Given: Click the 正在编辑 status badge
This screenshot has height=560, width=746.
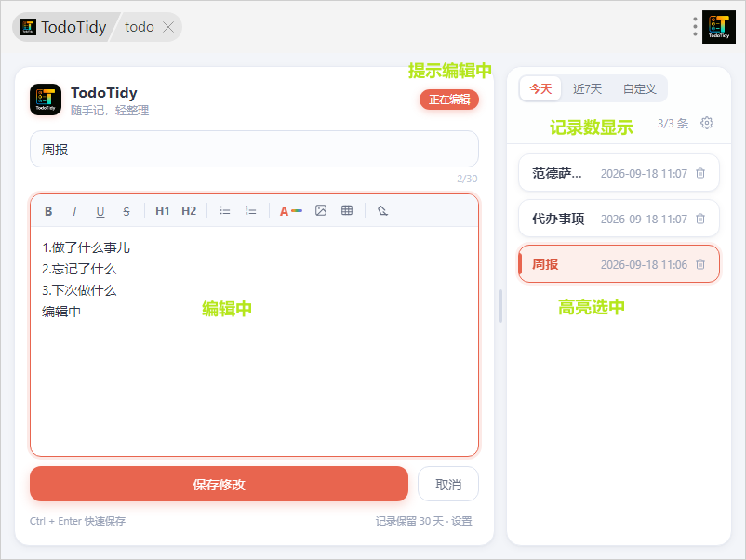Looking at the screenshot, I should click(449, 100).
